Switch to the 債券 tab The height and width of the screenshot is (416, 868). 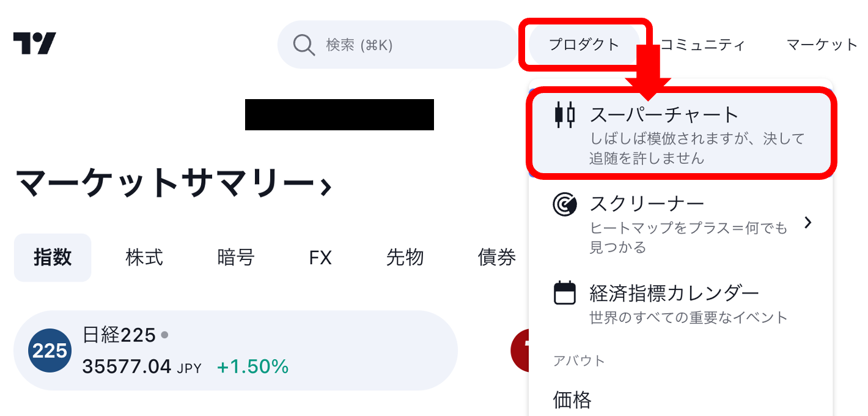(x=496, y=258)
